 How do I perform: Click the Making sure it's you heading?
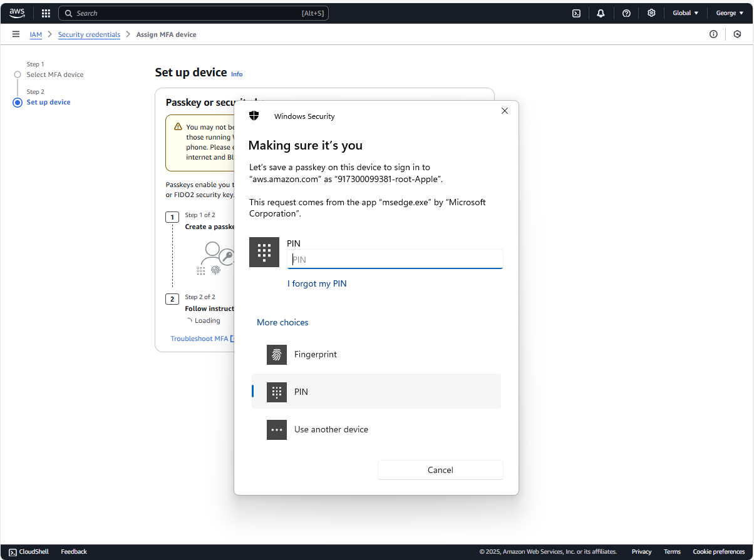click(x=306, y=145)
